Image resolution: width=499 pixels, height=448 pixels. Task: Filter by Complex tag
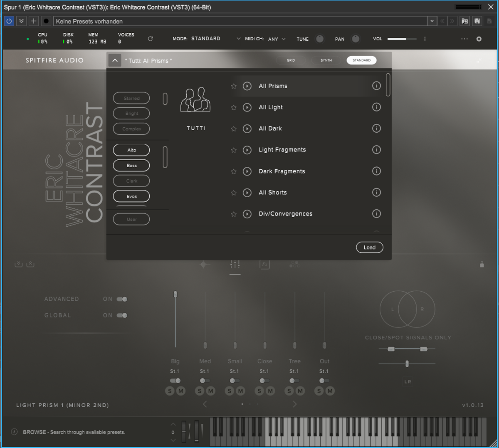pyautogui.click(x=131, y=129)
